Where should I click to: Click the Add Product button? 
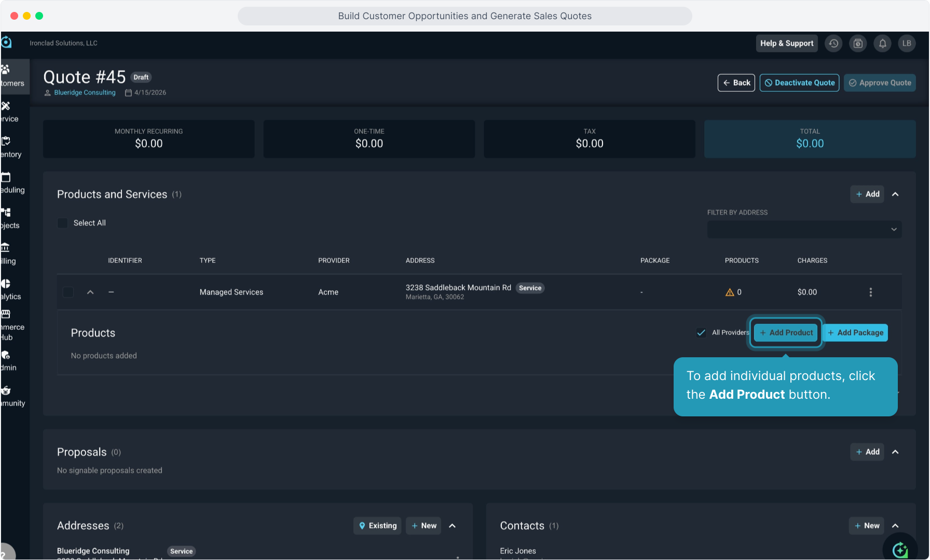coord(786,333)
